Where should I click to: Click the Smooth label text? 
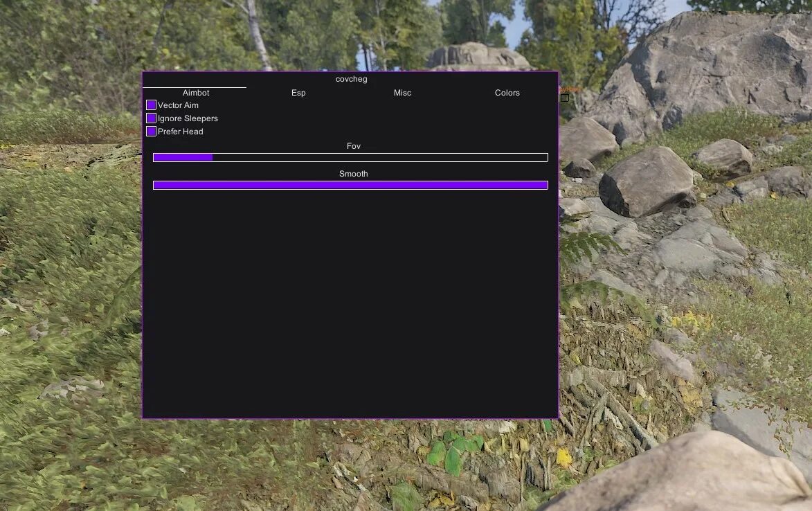(x=354, y=174)
